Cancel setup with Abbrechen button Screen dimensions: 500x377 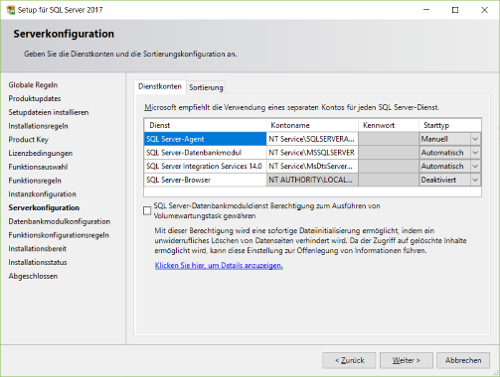(463, 360)
